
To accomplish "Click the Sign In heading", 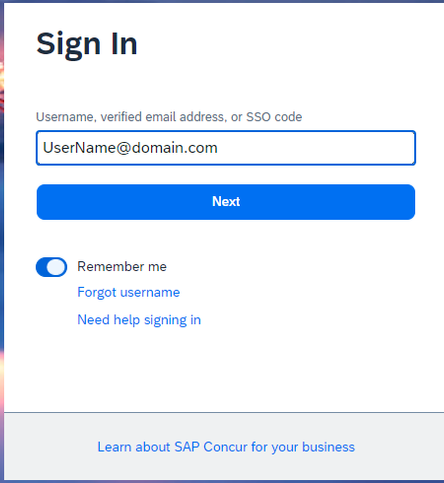I will (x=87, y=44).
